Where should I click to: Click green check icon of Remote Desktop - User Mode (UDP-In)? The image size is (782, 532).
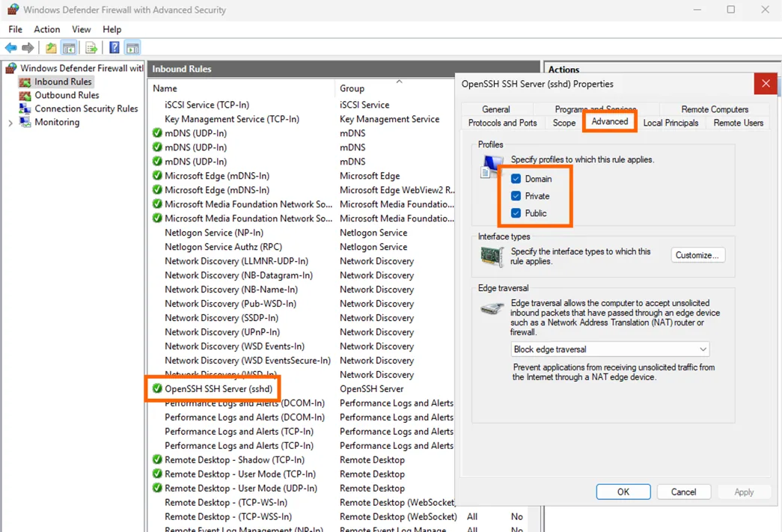pyautogui.click(x=157, y=488)
